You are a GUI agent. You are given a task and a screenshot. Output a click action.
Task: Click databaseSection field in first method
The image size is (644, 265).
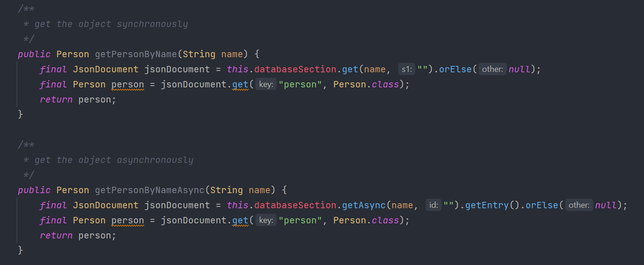click(x=296, y=69)
